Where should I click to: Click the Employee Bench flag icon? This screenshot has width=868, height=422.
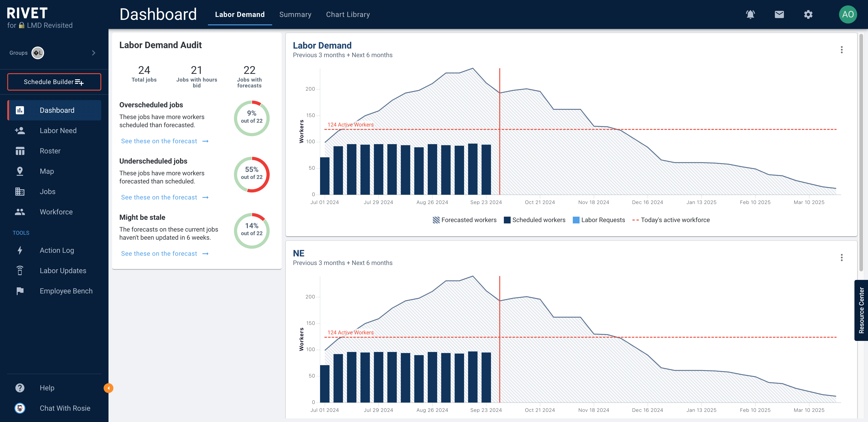click(20, 291)
